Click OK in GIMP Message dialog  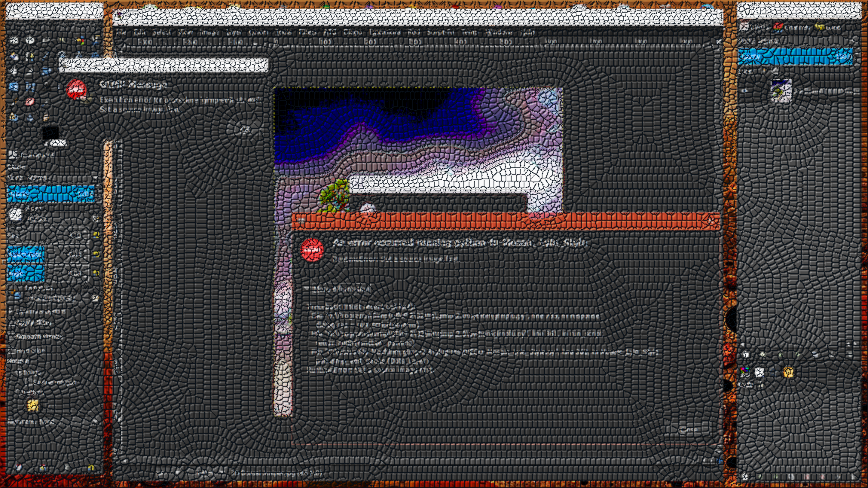(245, 130)
